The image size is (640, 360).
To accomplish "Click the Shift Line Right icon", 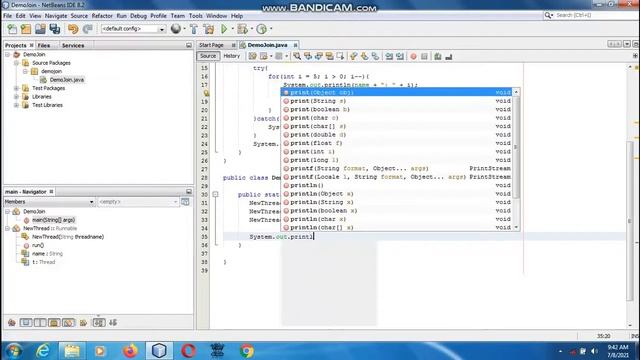I will [400, 56].
